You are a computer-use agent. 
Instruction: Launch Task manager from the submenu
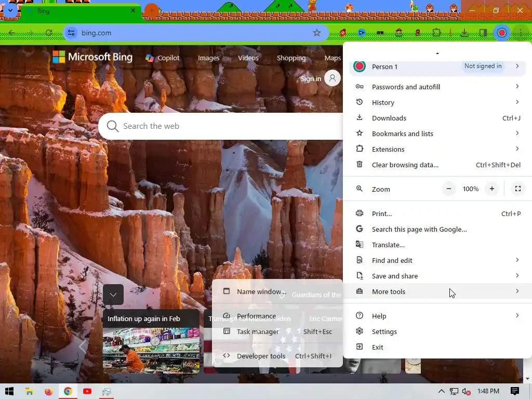[x=277, y=332]
